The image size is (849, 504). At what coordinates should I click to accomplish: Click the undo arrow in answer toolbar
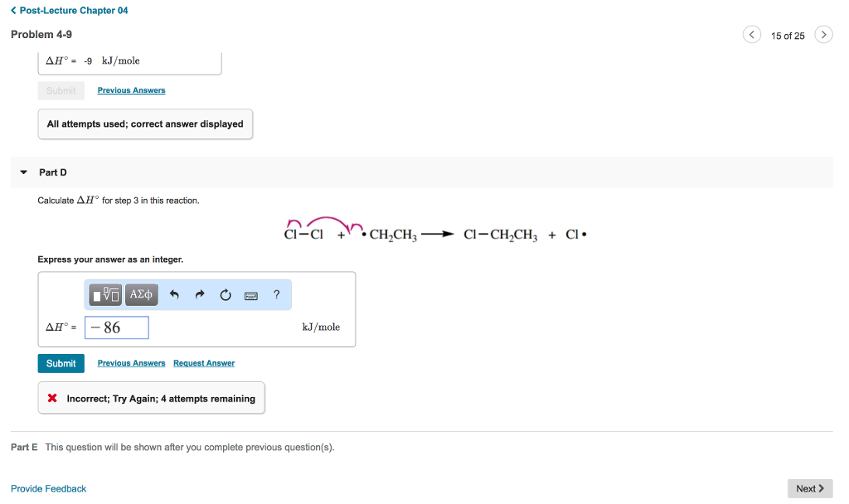[x=174, y=294]
